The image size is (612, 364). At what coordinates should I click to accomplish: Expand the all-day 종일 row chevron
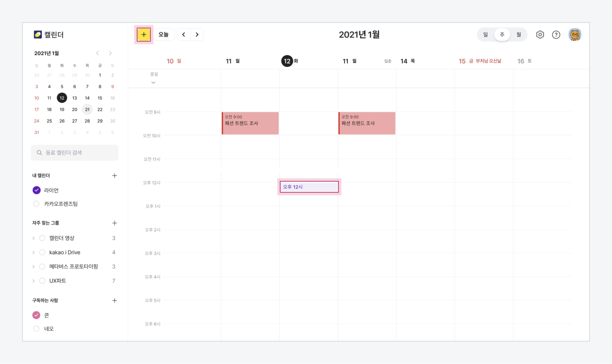click(153, 83)
